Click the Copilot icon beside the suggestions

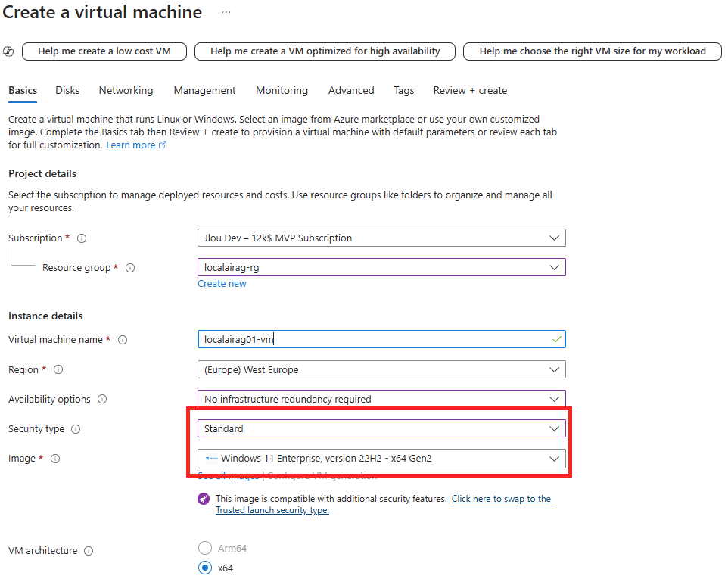[x=8, y=51]
